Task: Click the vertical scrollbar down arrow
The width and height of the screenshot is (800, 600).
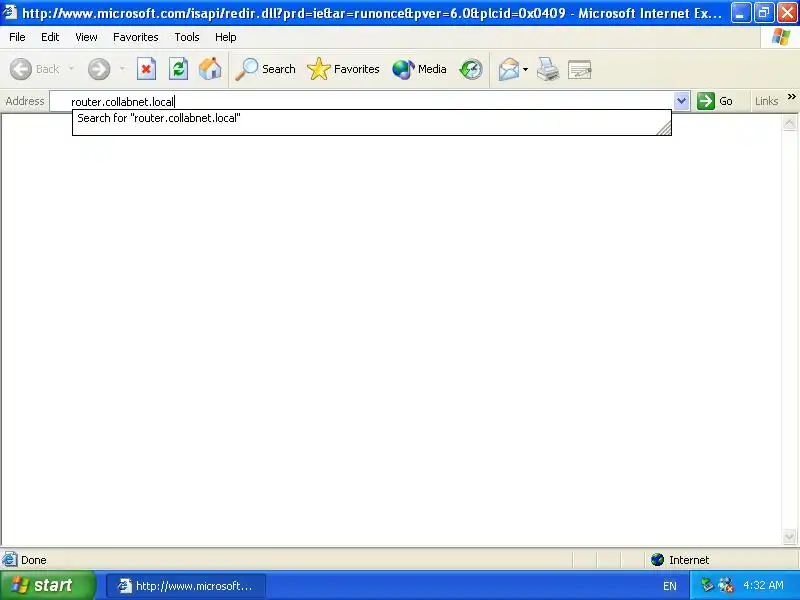Action: point(789,536)
